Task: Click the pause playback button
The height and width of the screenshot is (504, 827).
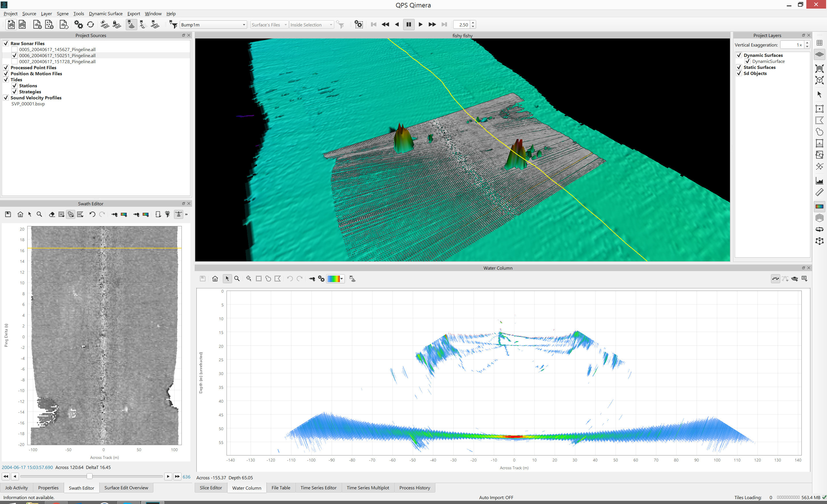Action: coord(408,24)
